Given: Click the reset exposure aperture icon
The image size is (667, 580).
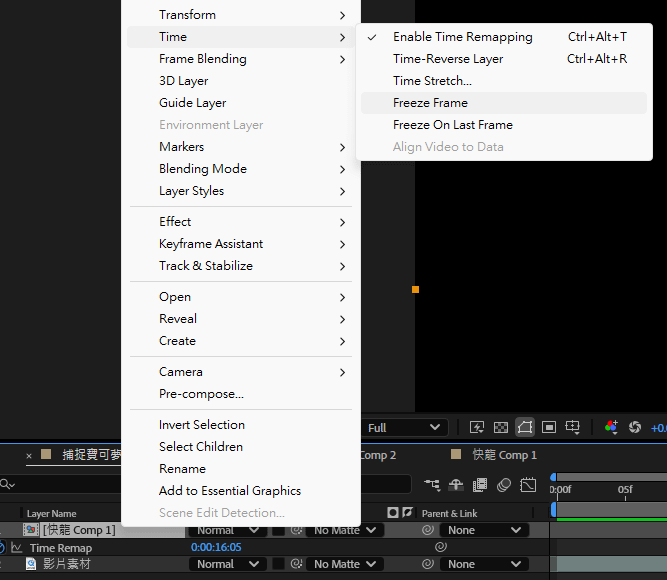Looking at the screenshot, I should (634, 427).
